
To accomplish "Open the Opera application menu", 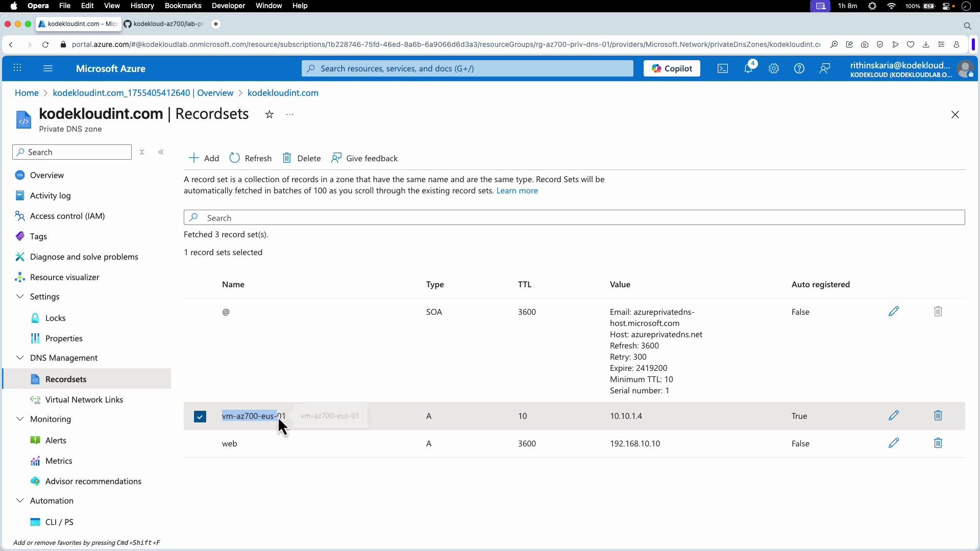I will pyautogui.click(x=38, y=6).
